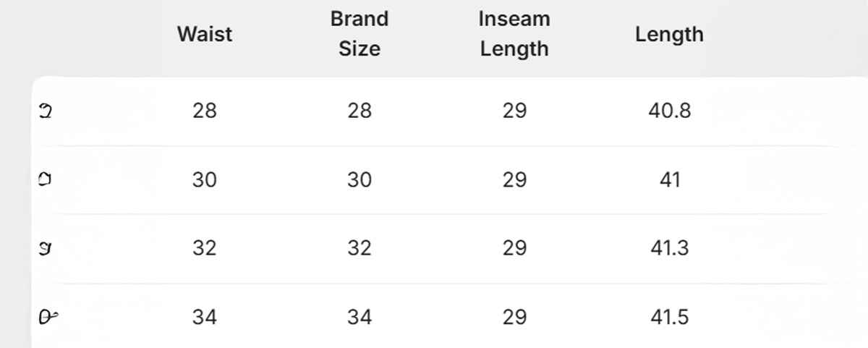Click the icon beside the waist 28 row
This screenshot has height=348, width=868.
(46, 111)
